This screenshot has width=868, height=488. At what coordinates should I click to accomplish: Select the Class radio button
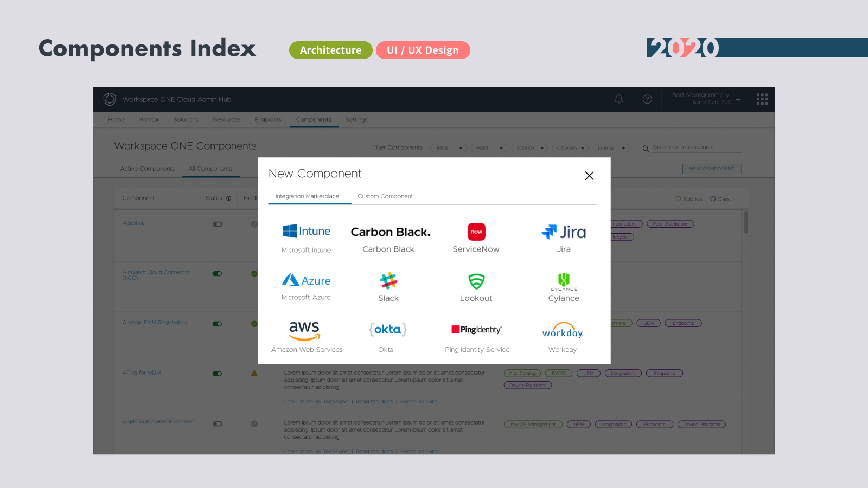(713, 199)
